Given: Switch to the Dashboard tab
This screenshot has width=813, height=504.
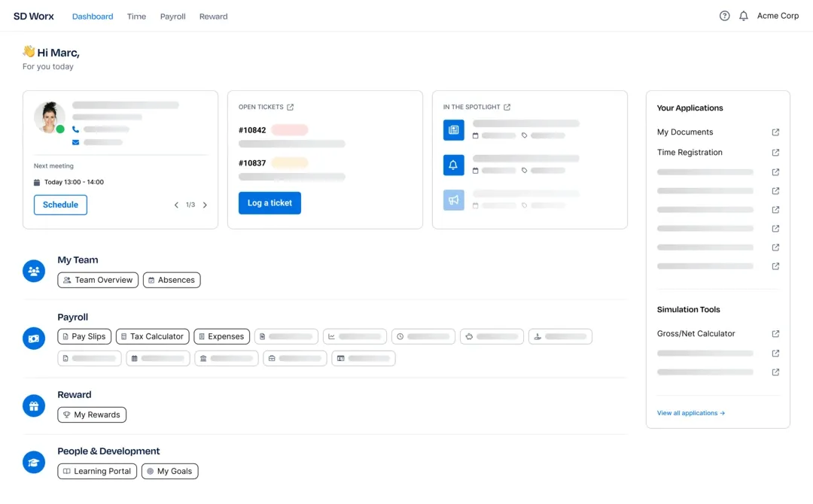Looking at the screenshot, I should point(93,17).
